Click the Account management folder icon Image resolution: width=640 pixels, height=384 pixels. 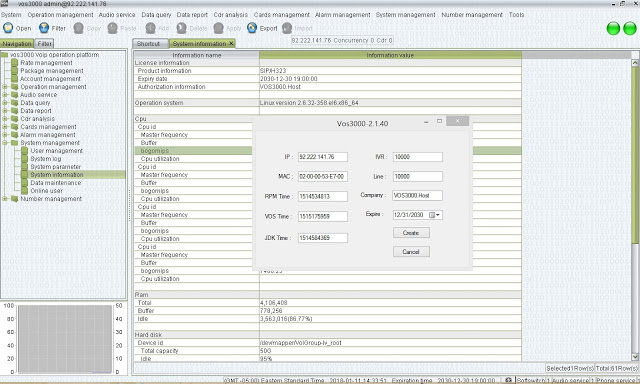15,79
